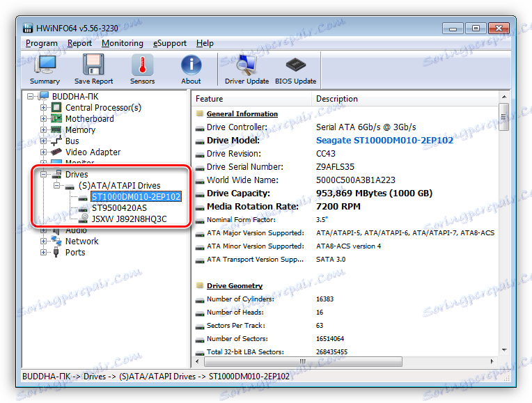Viewport: 532px width, 403px height.
Task: Click the vertical scrollbar down arrow
Action: (x=504, y=349)
